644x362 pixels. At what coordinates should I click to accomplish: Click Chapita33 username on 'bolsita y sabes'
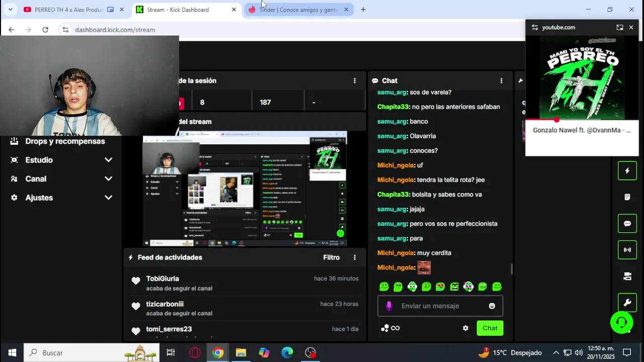(x=393, y=195)
